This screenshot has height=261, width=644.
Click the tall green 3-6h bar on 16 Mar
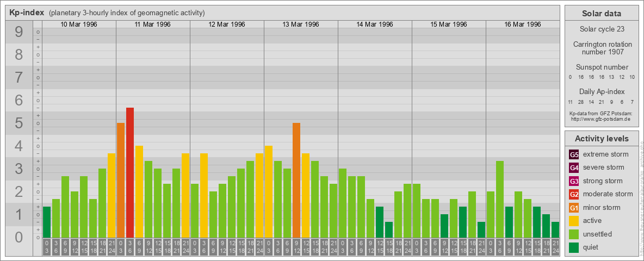pos(499,200)
